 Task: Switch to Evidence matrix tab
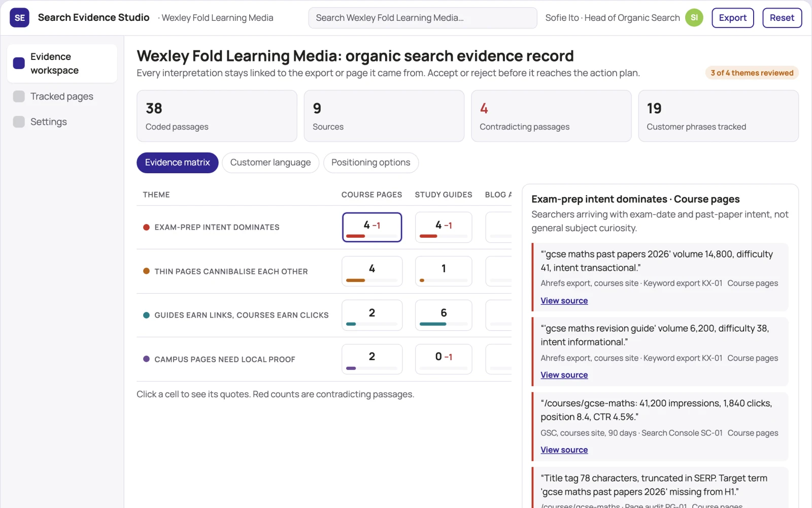click(177, 163)
